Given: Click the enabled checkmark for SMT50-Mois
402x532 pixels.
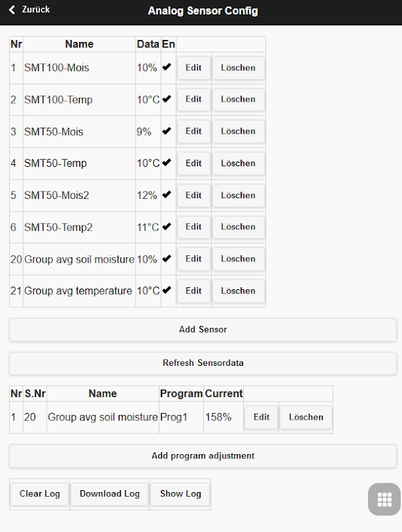Looking at the screenshot, I should click(x=166, y=130).
